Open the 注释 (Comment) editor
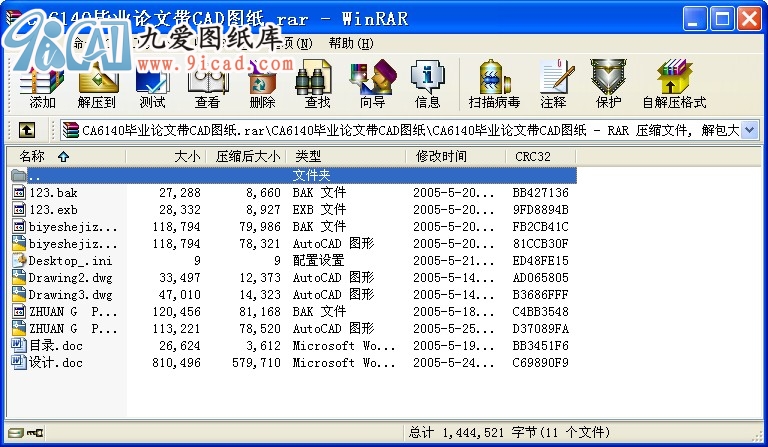The image size is (768, 447). click(x=553, y=84)
